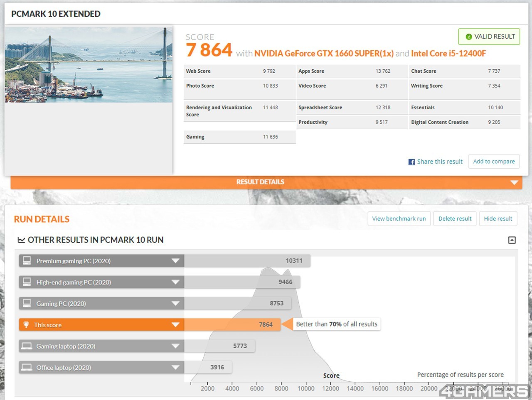
Task: Click the trophy icon on This score row
Action: [26, 325]
